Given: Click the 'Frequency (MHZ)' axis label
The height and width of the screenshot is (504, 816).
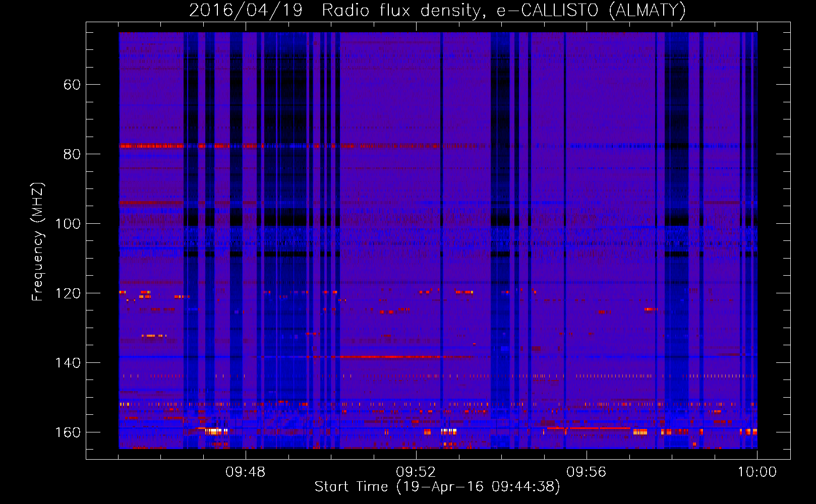Looking at the screenshot, I should pos(38,242).
